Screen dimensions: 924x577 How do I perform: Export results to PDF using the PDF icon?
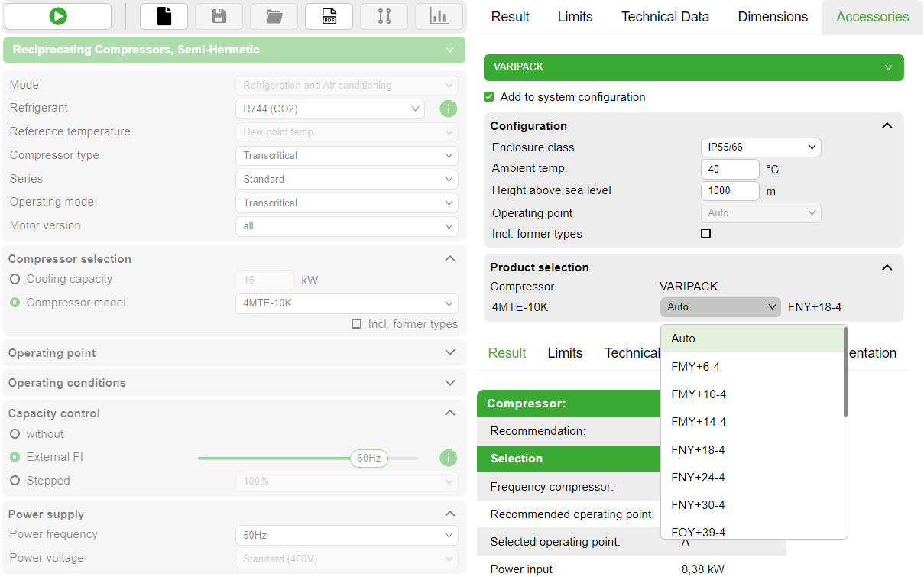pos(329,15)
